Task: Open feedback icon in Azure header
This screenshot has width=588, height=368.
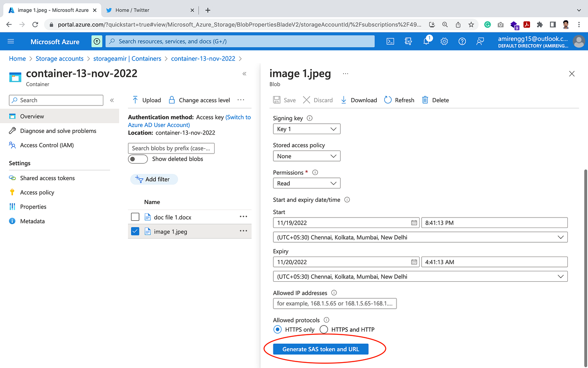Action: point(480,41)
